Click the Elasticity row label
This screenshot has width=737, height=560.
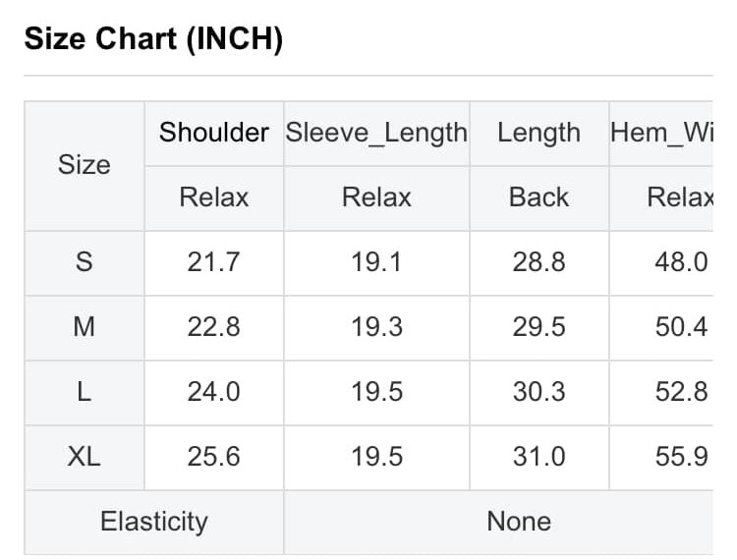point(154,523)
